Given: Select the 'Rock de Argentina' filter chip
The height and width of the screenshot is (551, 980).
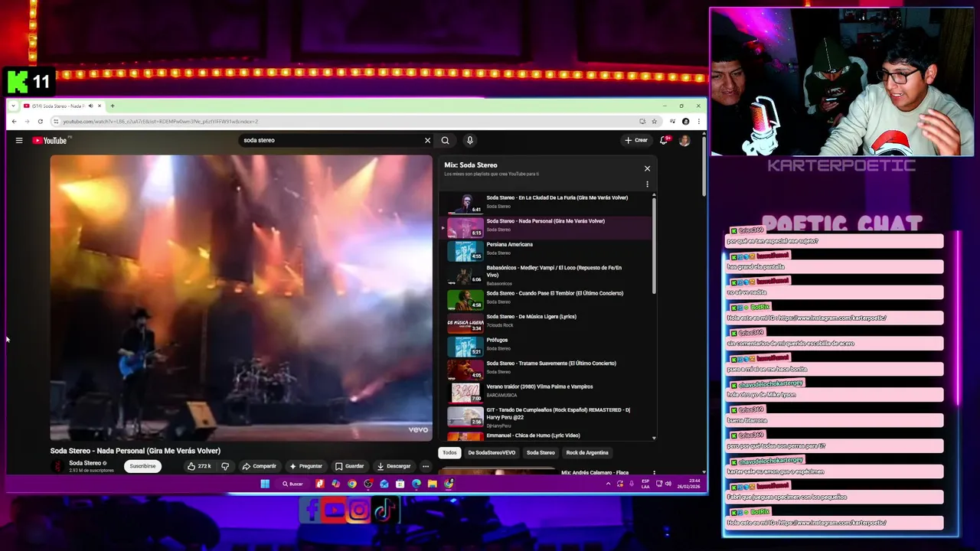Looking at the screenshot, I should pyautogui.click(x=587, y=452).
